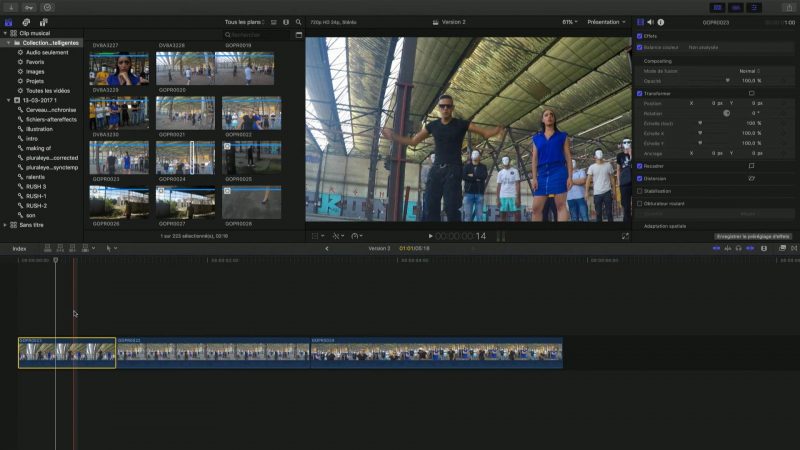Collapse the Collection intelligentes folder
The height and width of the screenshot is (450, 800).
(9, 43)
